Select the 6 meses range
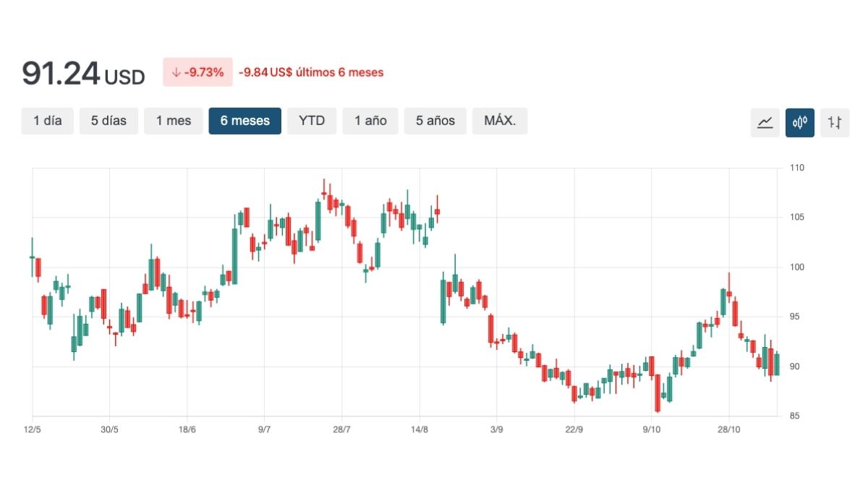This screenshot has width=868, height=488. (x=244, y=121)
